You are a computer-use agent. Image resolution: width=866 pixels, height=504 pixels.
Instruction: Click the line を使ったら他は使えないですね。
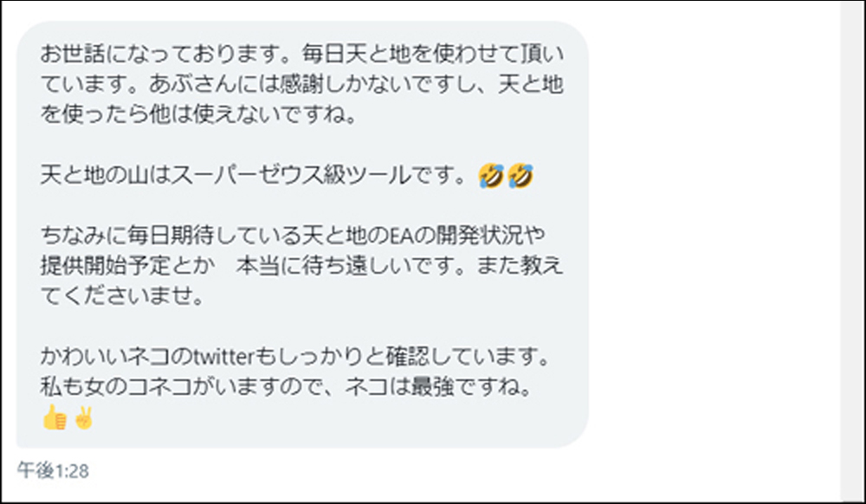pos(199,114)
